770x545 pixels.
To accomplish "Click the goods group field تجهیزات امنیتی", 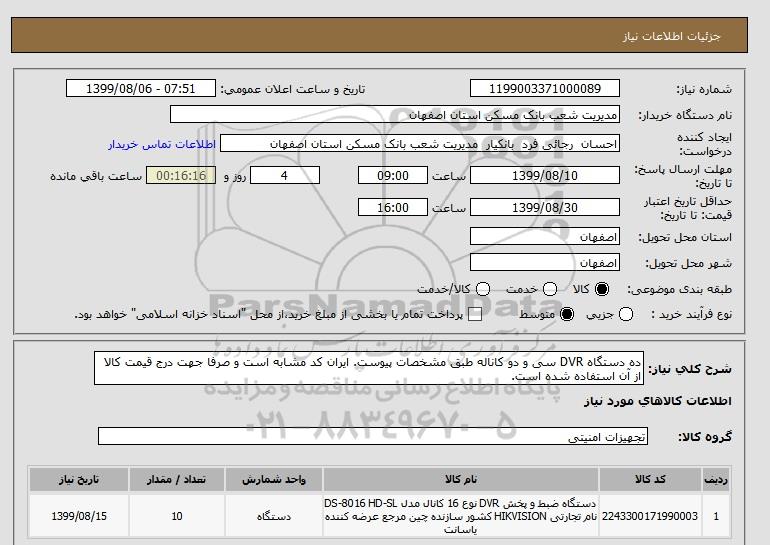I will click(x=373, y=436).
